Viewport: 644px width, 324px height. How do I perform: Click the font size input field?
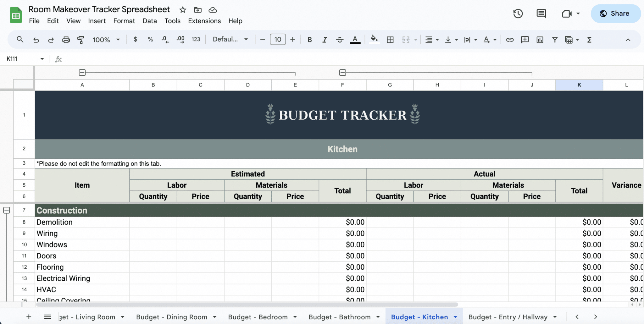278,39
